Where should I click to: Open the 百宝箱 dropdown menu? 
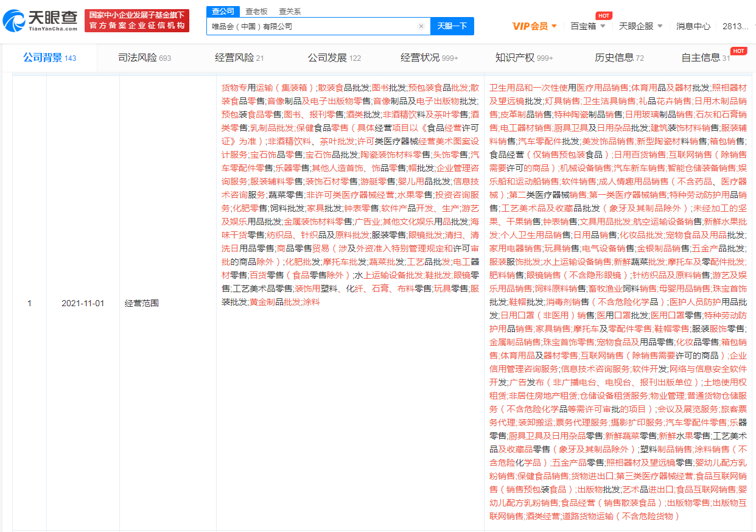point(588,26)
